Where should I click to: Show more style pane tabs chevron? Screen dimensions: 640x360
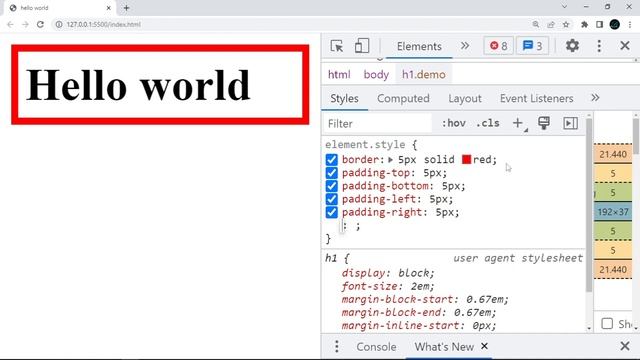[x=595, y=98]
